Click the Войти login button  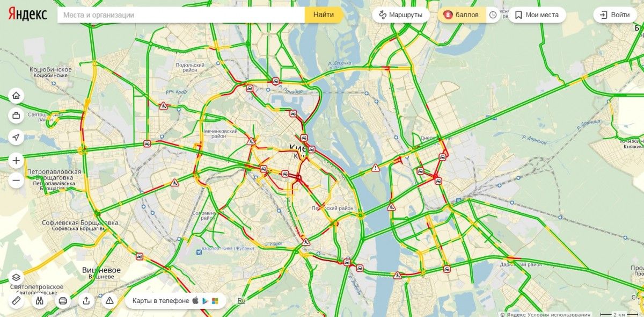click(614, 15)
